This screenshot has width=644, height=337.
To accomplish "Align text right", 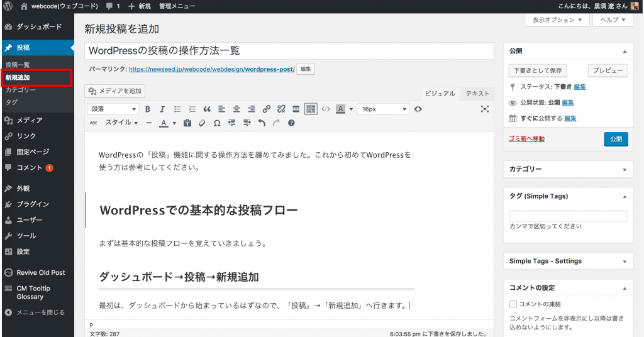I will point(252,109).
